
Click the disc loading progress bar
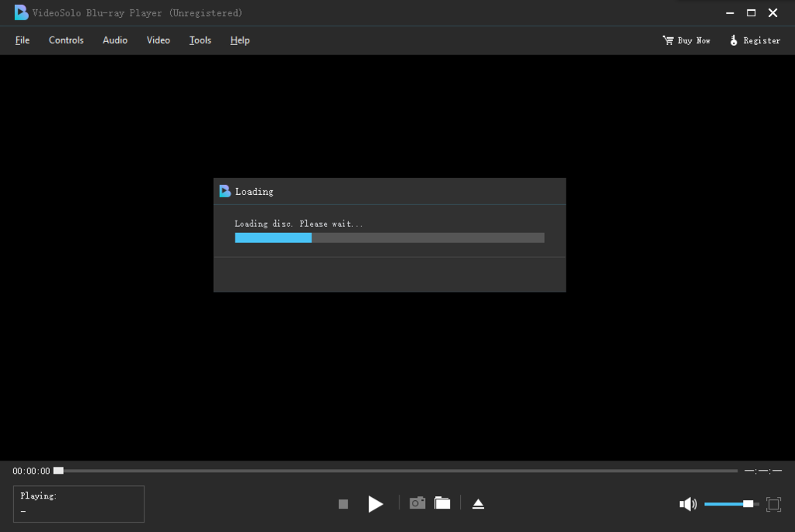(x=389, y=238)
